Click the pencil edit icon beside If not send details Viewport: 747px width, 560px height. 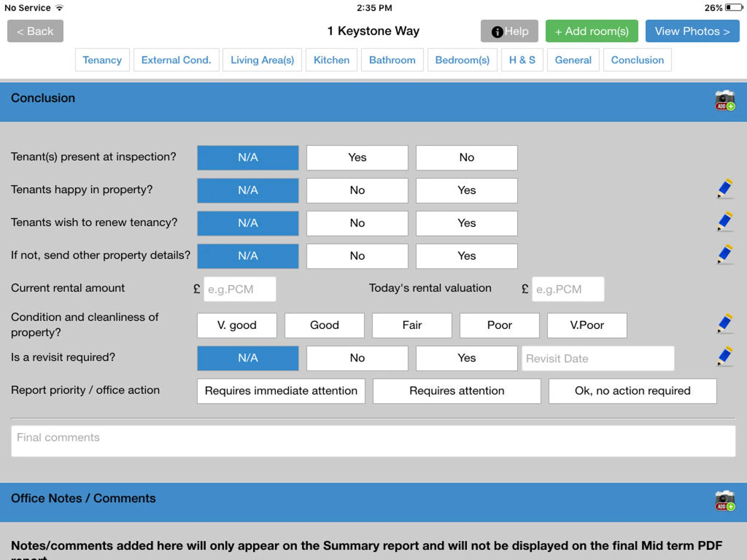(x=724, y=255)
